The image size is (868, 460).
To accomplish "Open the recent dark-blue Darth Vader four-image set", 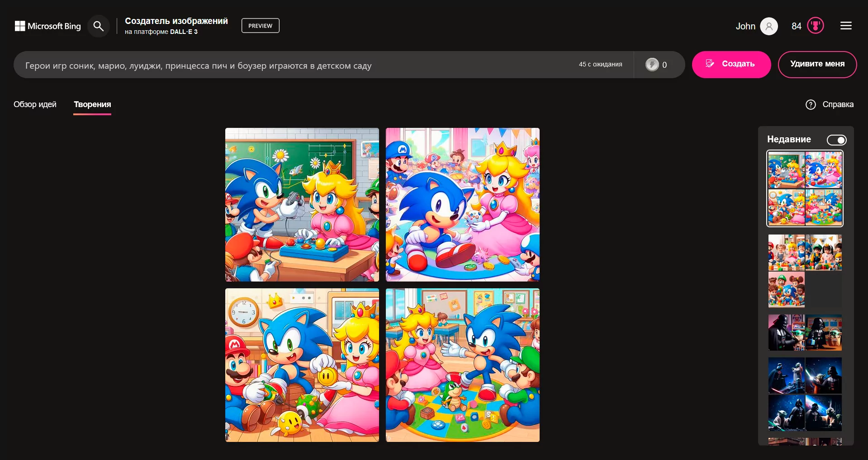I will point(805,394).
